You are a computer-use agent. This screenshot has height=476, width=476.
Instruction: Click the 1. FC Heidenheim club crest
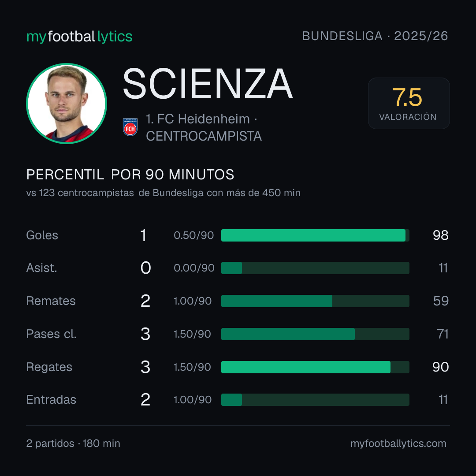tap(130, 127)
